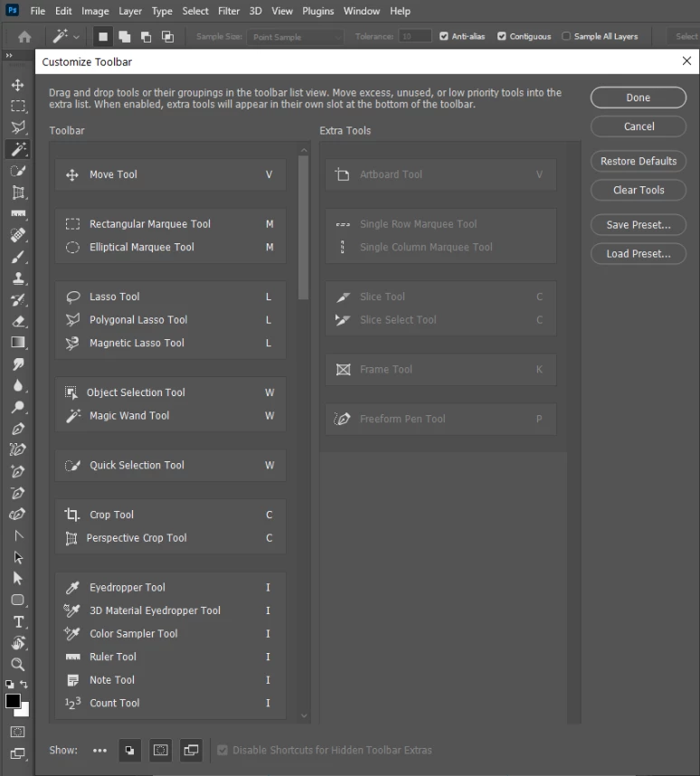Click the black foreground color swatch
700x776 pixels.
coord(12,701)
